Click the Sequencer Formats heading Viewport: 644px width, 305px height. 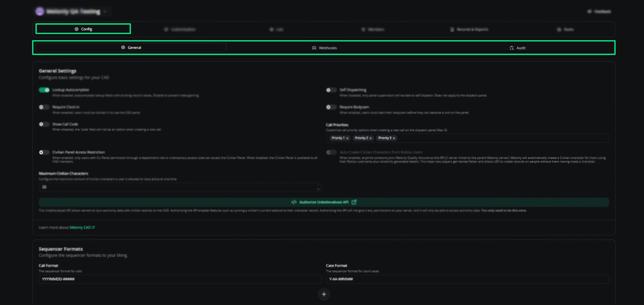61,249
